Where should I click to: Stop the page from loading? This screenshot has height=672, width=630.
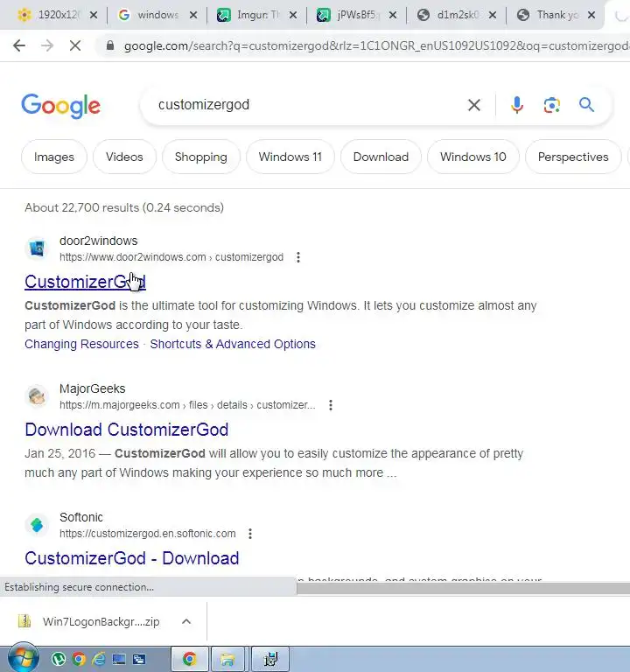click(75, 45)
